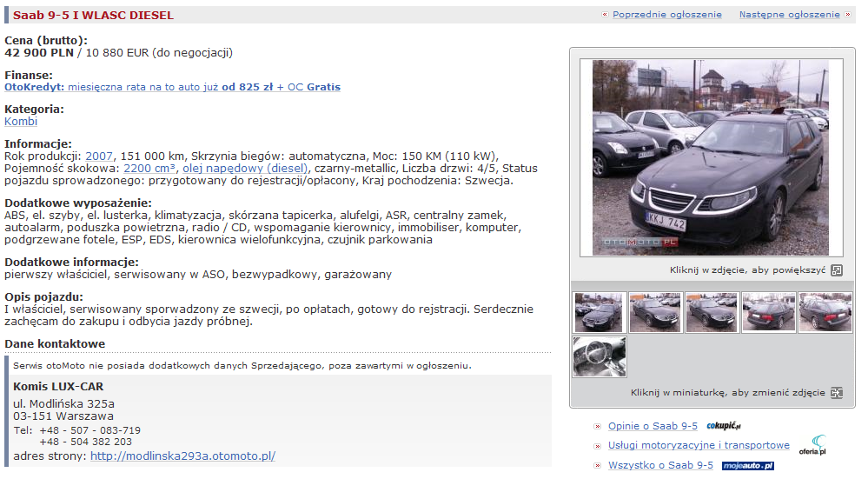Viewport: 868px width, 479px height.
Task: Open Usługi motoryzacyjne i transportowe link
Action: click(699, 445)
